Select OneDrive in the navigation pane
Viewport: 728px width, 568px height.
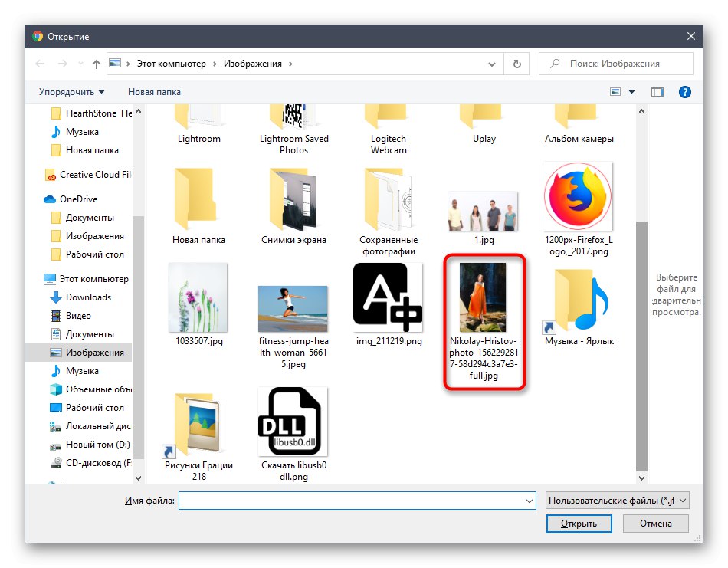point(71,199)
